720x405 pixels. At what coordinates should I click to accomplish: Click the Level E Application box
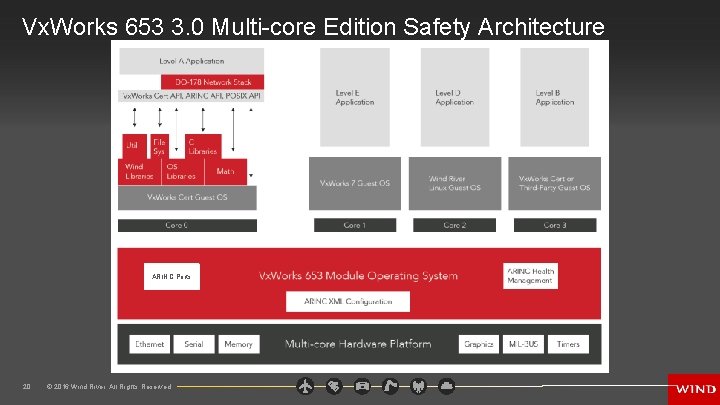tap(355, 97)
